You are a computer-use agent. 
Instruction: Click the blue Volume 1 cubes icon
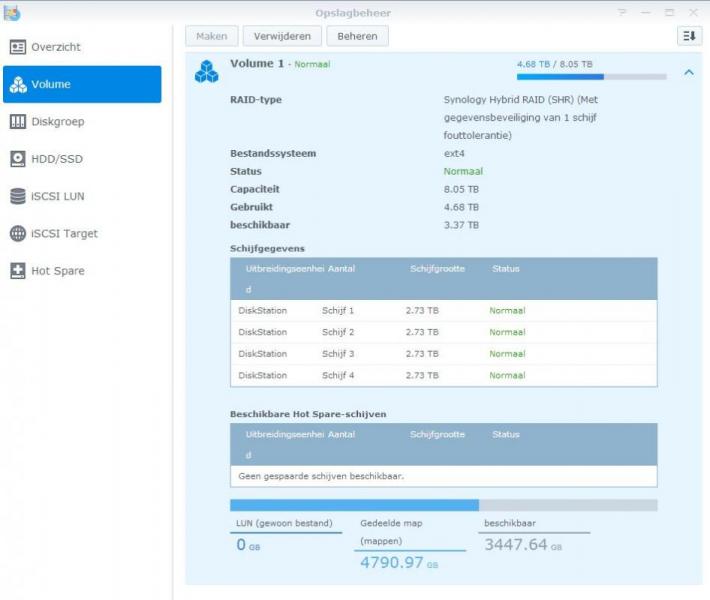tap(207, 71)
